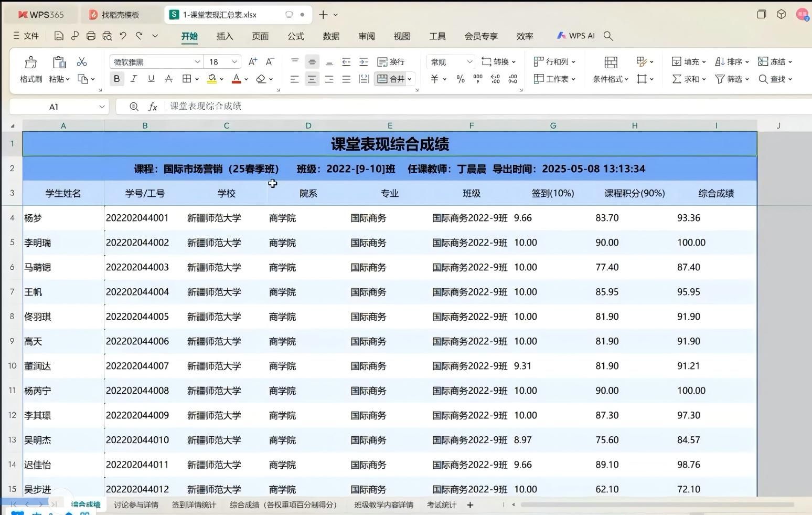Click the WPS AI button
The height and width of the screenshot is (515, 812).
[576, 36]
